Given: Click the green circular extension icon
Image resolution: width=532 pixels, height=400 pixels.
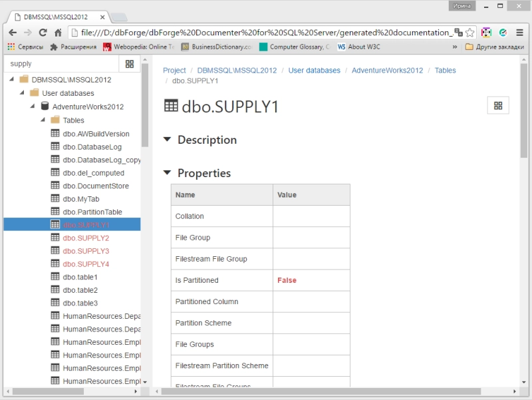Looking at the screenshot, I should (x=503, y=33).
